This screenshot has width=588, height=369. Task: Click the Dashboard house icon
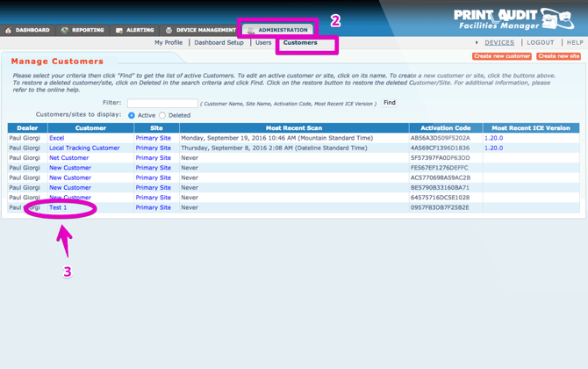pos(8,30)
